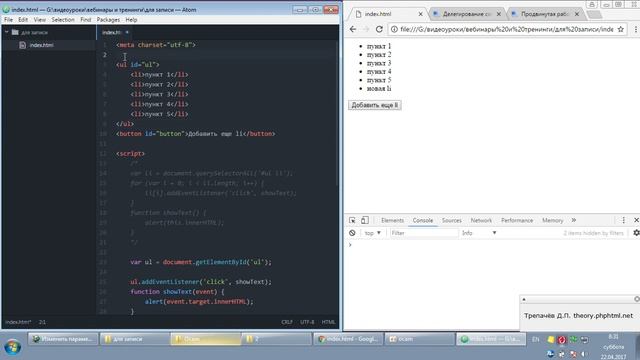Click the red Opera tray icon
Viewport: 640px width, 360px height.
tap(562, 340)
